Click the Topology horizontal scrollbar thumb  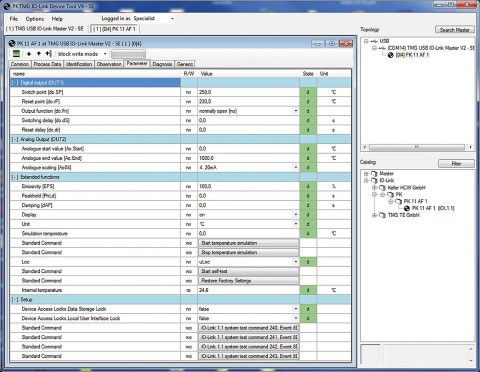[417, 147]
